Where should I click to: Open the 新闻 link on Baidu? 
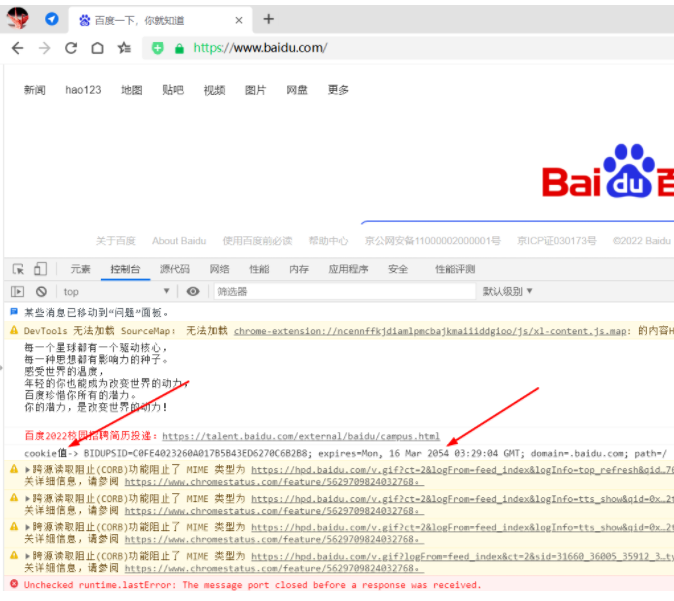pos(34,90)
